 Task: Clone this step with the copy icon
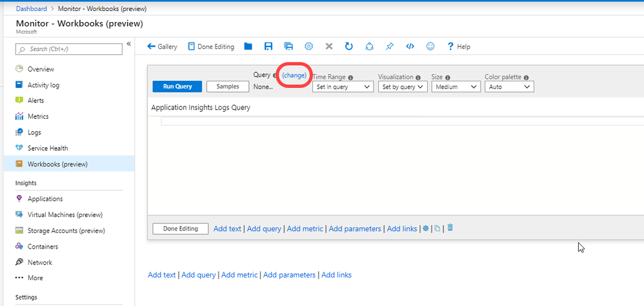pyautogui.click(x=438, y=229)
